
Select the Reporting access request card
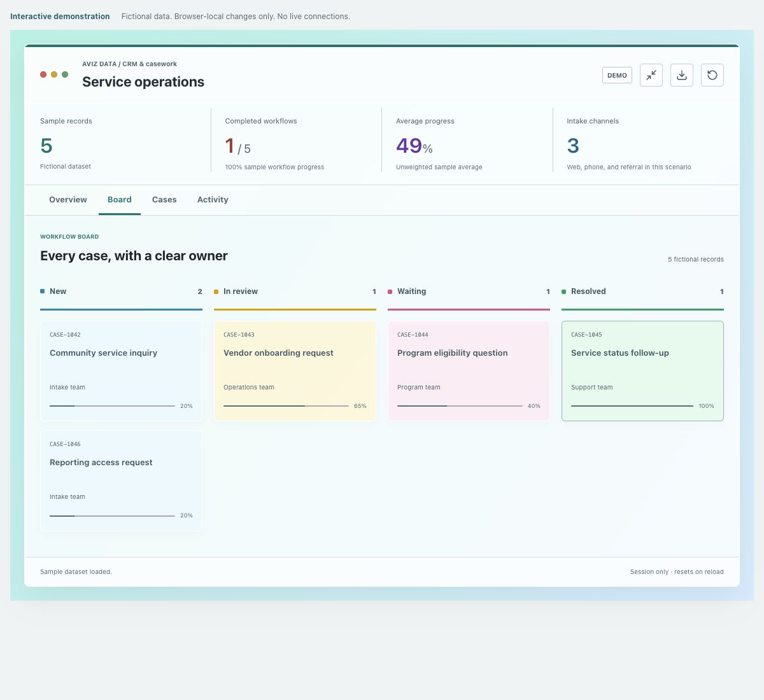pos(121,480)
